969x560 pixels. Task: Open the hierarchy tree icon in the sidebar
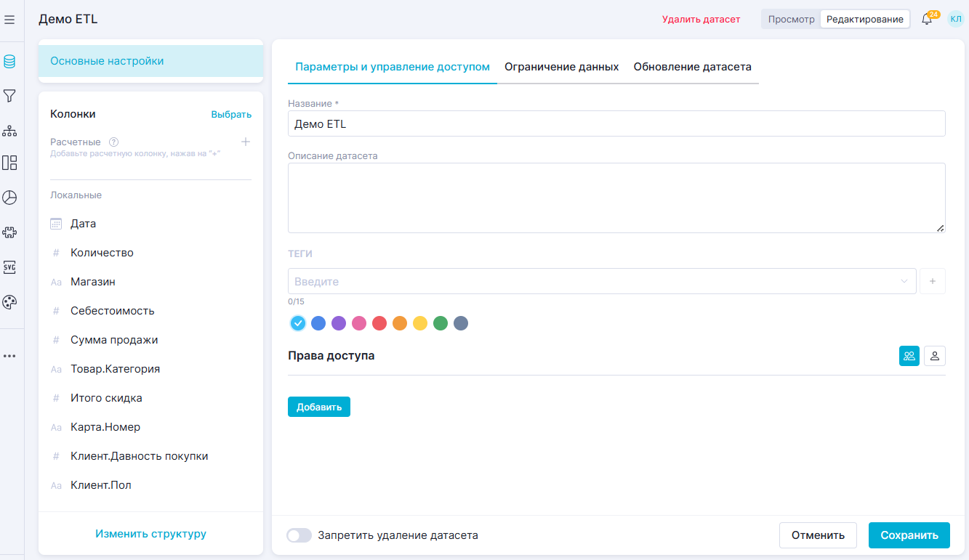tap(9, 131)
